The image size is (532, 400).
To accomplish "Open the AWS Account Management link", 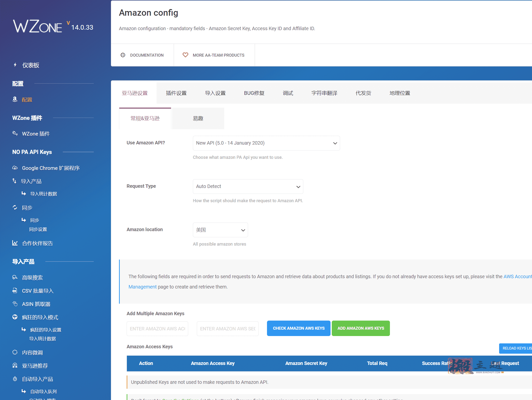I will [518, 276].
